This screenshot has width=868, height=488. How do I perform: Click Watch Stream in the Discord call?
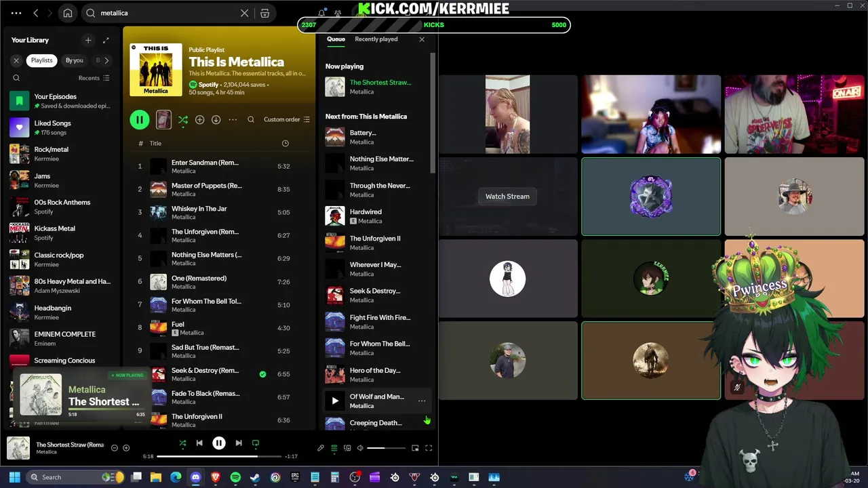click(507, 197)
